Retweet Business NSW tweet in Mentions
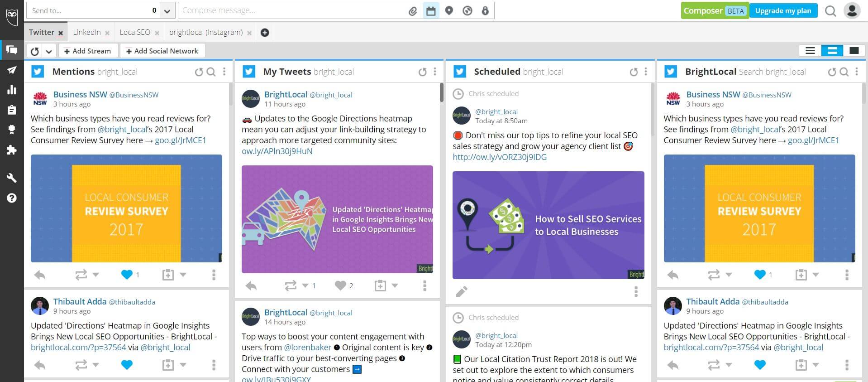Viewport: 868px width, 382px height. [81, 275]
